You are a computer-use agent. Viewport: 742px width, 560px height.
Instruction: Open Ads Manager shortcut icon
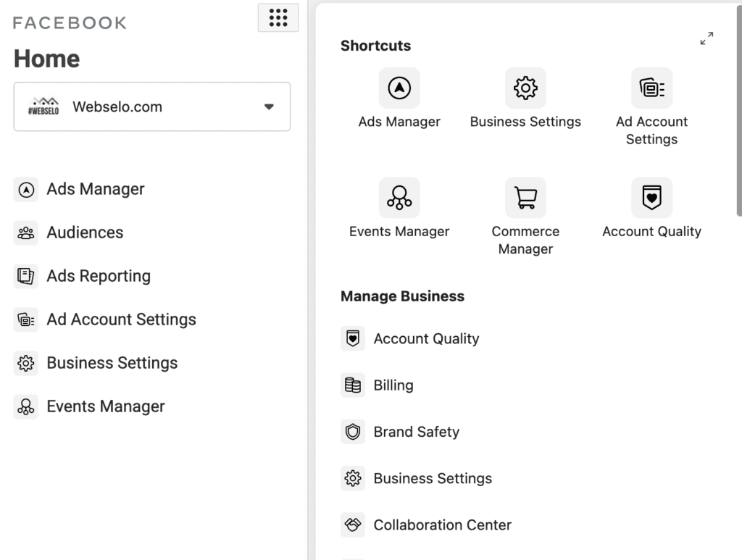click(399, 88)
